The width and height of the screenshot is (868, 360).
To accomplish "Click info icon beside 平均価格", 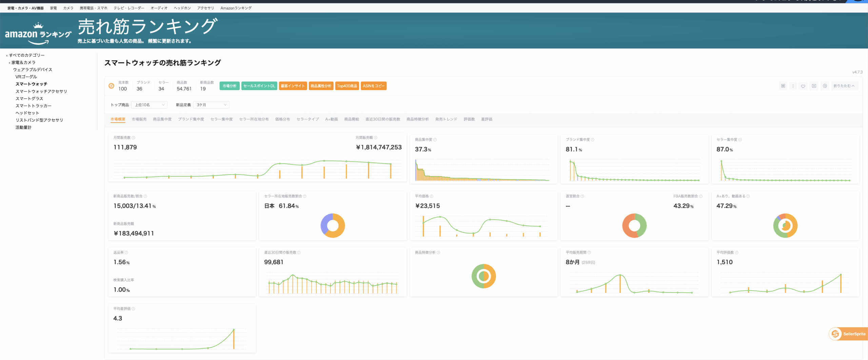I will click(432, 196).
